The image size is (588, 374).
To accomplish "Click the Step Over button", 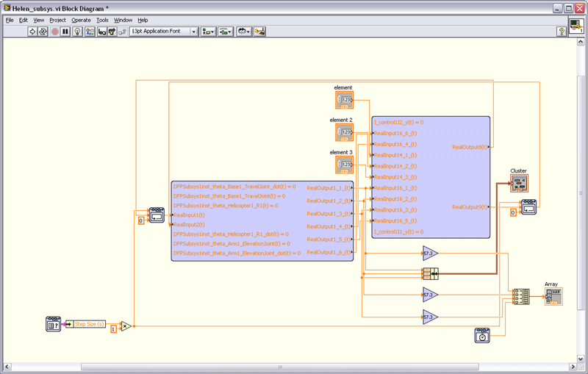I will coord(112,32).
